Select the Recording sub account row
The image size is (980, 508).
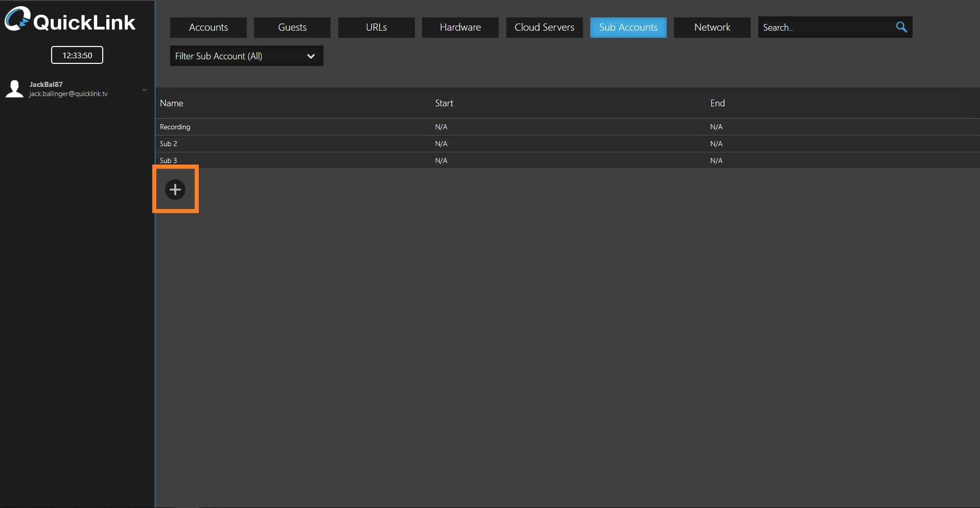[175, 127]
